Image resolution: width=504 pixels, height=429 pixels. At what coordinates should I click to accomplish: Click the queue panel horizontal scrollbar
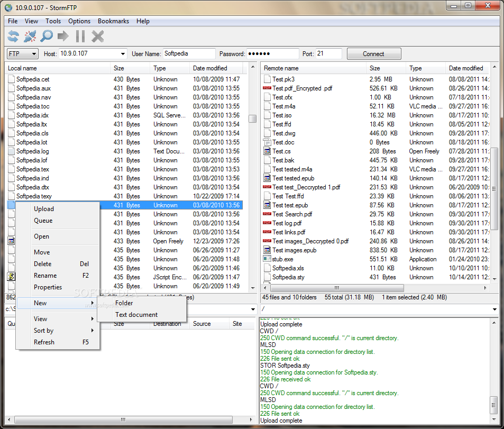point(123,419)
